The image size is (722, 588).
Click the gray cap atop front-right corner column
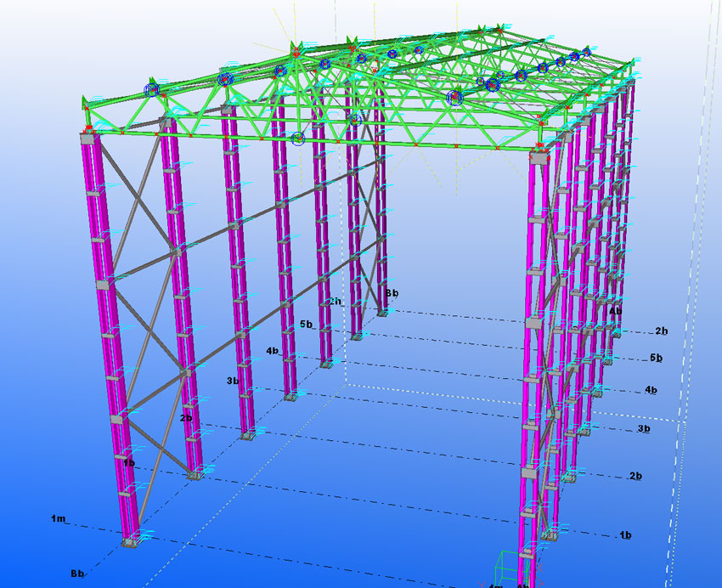tap(538, 157)
